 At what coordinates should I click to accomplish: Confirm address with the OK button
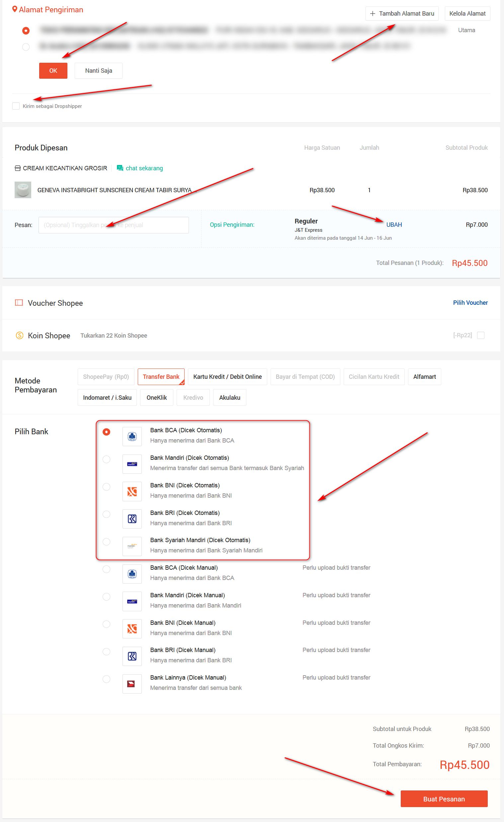point(53,71)
